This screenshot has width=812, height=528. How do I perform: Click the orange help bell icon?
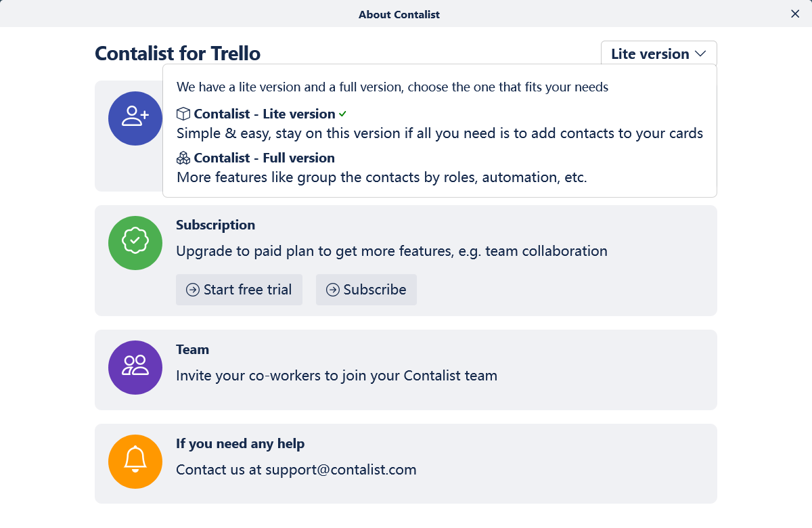pos(135,462)
